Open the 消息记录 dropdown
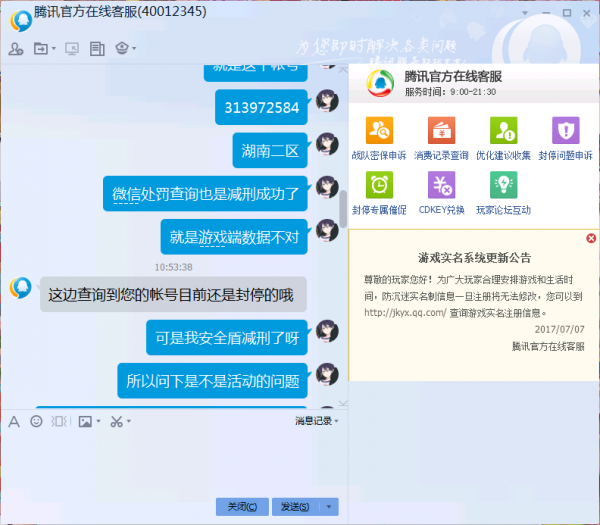 click(x=316, y=421)
